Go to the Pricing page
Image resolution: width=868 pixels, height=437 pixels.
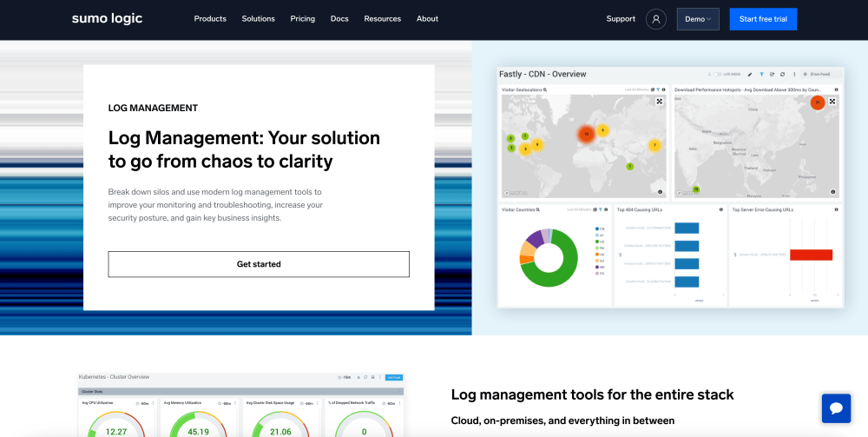click(x=303, y=19)
